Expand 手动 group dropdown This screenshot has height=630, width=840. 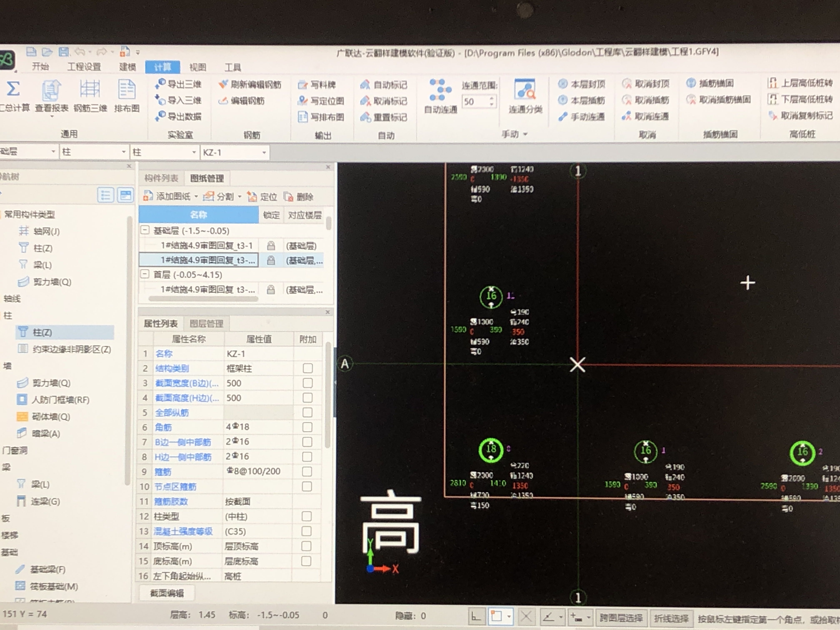pyautogui.click(x=526, y=134)
